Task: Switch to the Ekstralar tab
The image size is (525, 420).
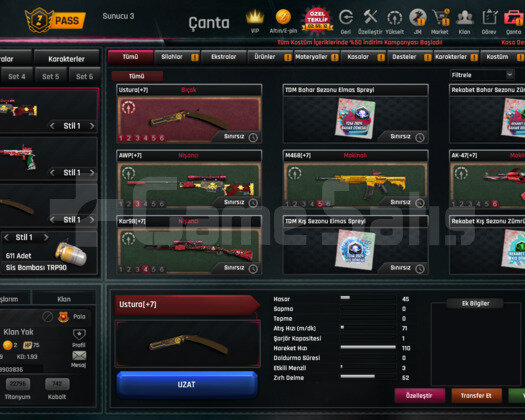Action: pyautogui.click(x=224, y=57)
